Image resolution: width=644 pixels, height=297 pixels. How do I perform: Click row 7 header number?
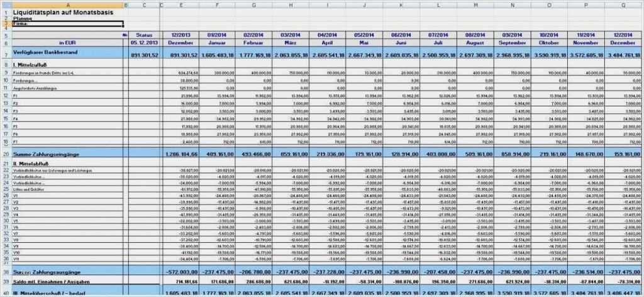6,53
